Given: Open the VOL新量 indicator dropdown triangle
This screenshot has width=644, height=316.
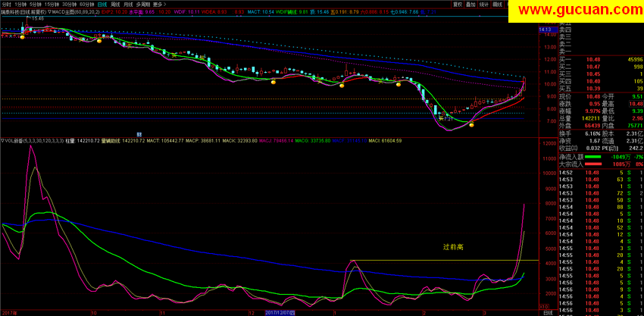Looking at the screenshot, I should click(2, 140).
